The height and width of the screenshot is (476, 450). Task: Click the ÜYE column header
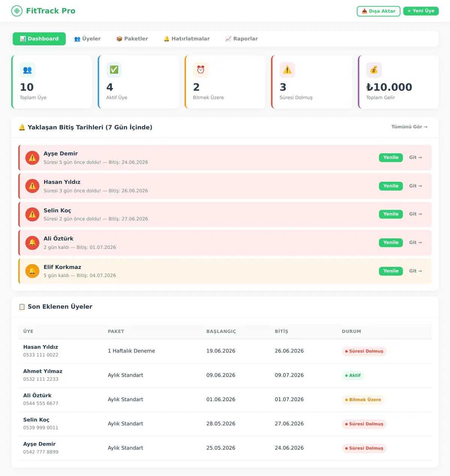[x=28, y=332]
